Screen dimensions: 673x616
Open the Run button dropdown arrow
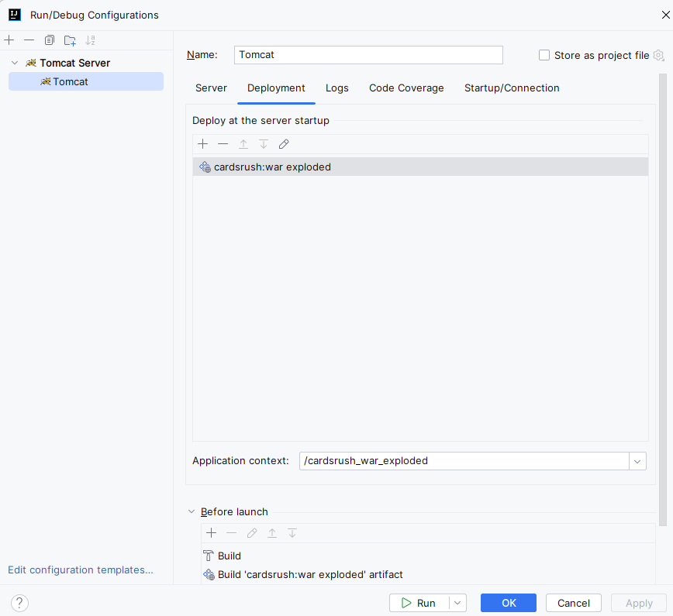(x=457, y=603)
